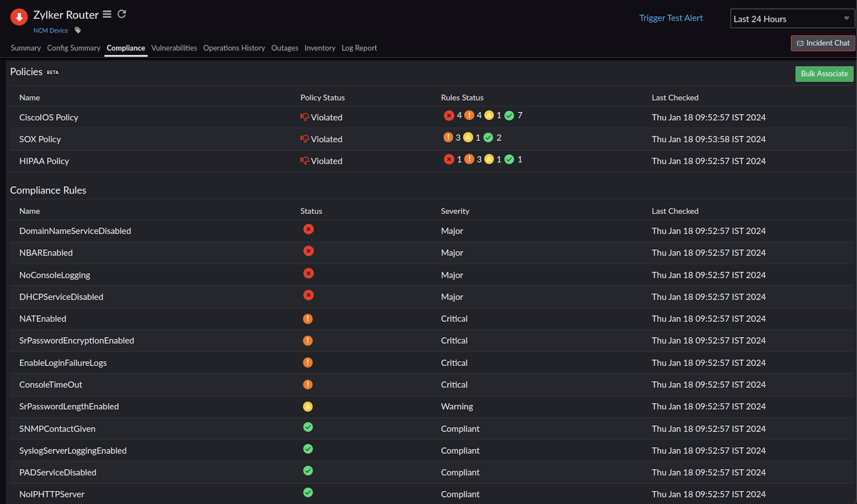Open the Operations History tab

point(234,48)
